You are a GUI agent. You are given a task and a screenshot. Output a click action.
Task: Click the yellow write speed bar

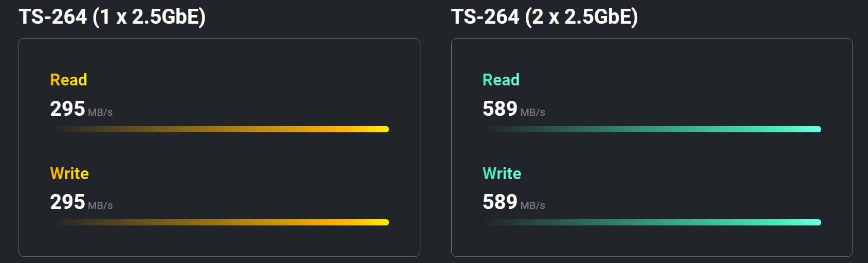pyautogui.click(x=219, y=222)
